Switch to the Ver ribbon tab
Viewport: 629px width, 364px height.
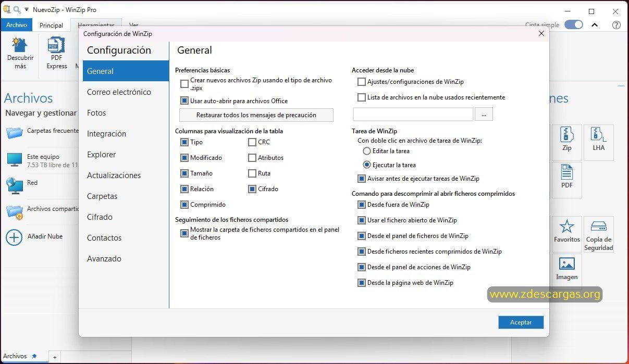[x=134, y=24]
